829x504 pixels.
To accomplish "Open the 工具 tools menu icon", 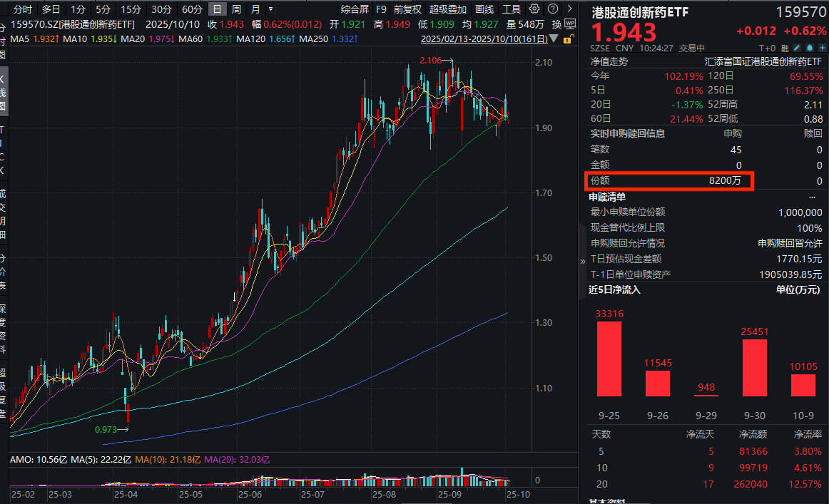I will 512,9.
